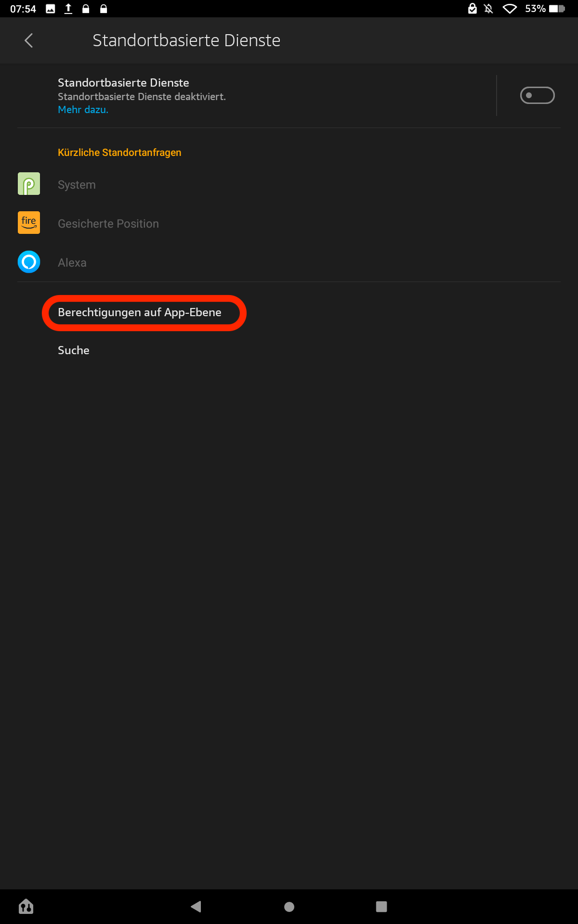This screenshot has height=924, width=578.
Task: Tap the bottom-left house shortcut icon
Action: tap(26, 907)
